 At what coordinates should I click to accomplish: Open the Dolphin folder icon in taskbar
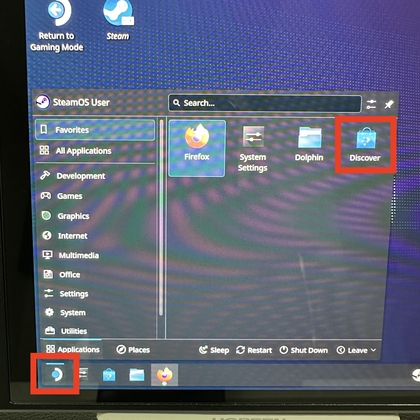point(137,375)
